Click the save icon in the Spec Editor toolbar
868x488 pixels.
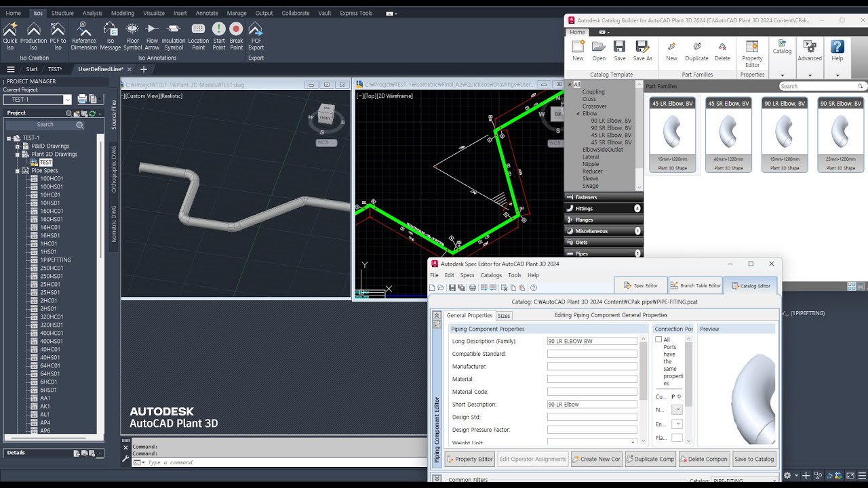(x=452, y=287)
